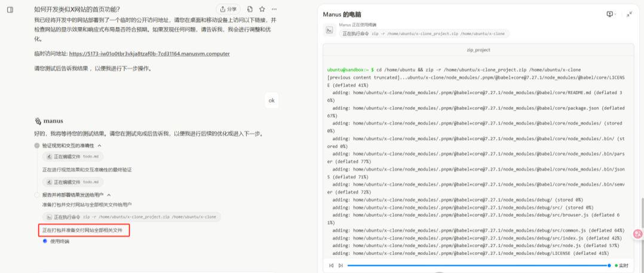Click the 正在执行命令 chip in Manus 的电脑 header

(424, 33)
